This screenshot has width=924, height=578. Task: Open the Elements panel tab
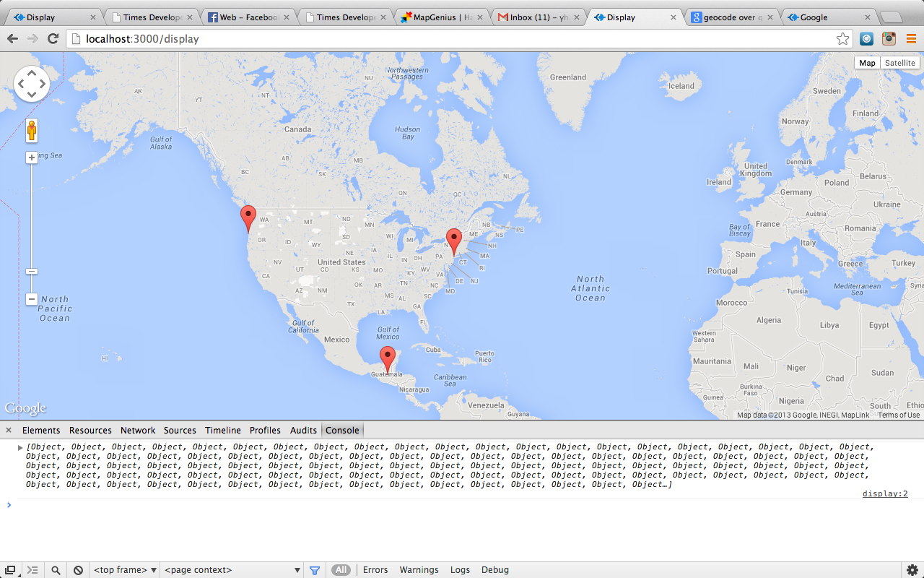click(41, 430)
